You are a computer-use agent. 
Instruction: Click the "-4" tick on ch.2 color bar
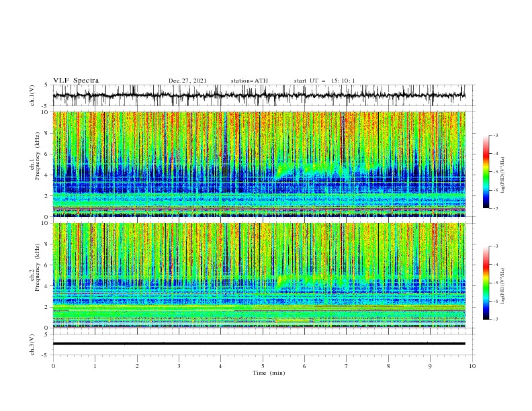click(x=495, y=265)
